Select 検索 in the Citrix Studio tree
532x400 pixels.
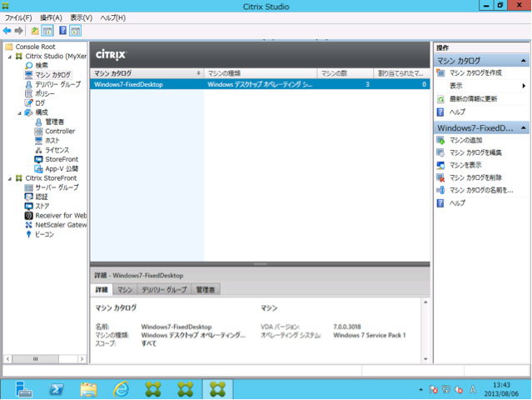click(x=42, y=65)
